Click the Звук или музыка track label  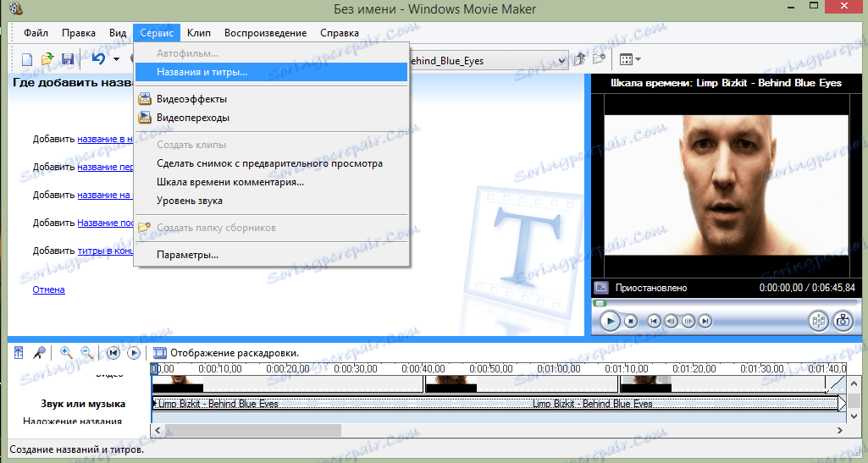pos(83,404)
